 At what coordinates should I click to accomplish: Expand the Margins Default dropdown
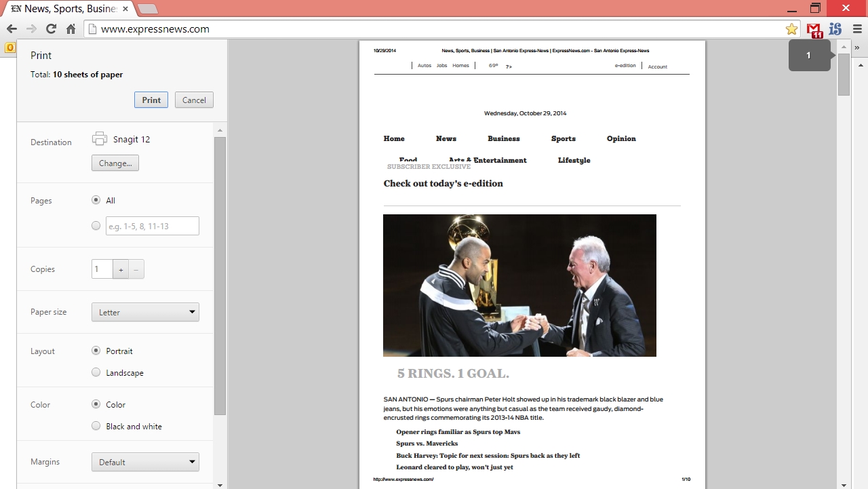145,462
